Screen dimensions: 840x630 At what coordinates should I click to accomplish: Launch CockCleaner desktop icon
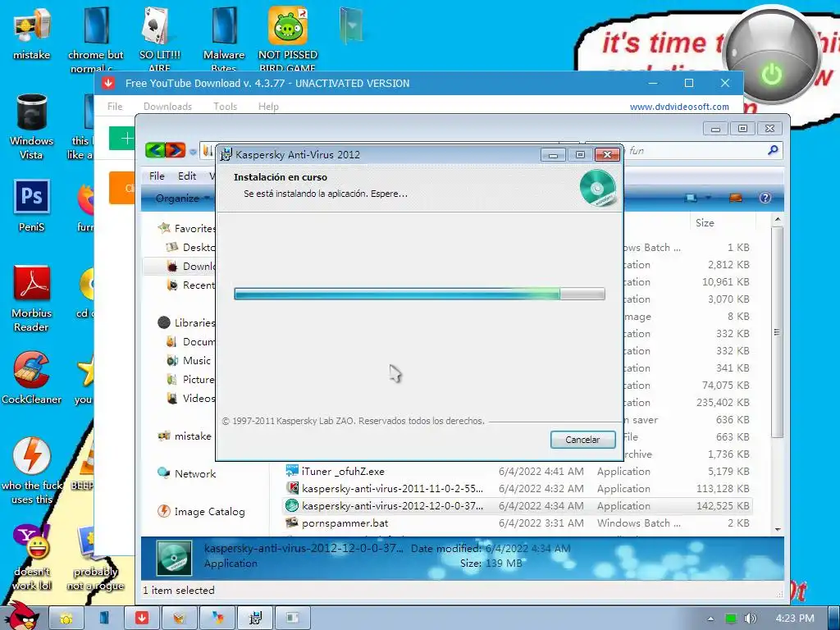pos(32,377)
